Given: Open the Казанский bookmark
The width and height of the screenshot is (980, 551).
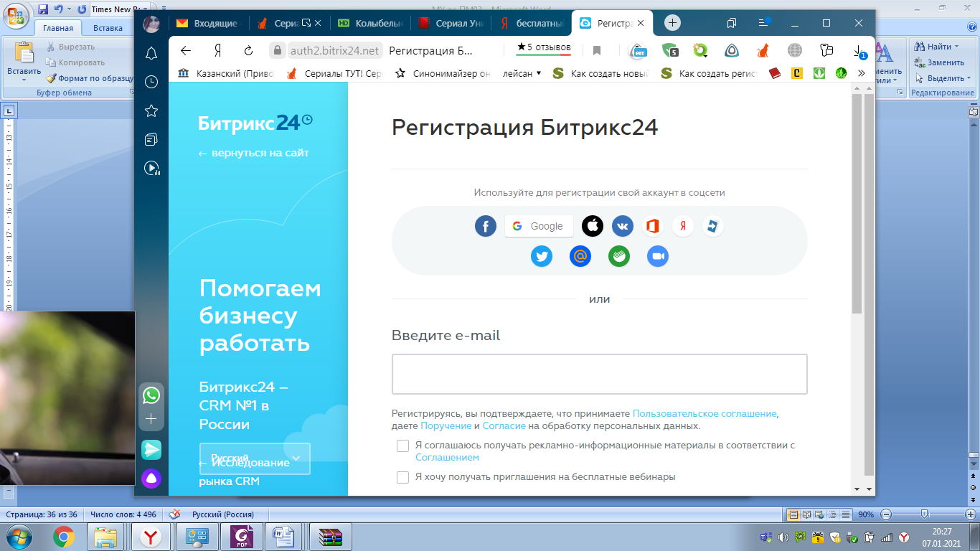Looking at the screenshot, I should tap(225, 73).
